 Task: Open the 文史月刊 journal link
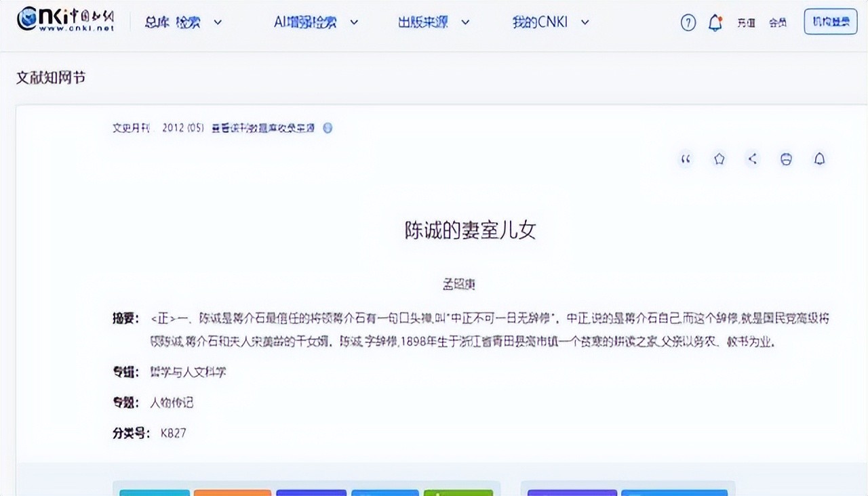131,128
